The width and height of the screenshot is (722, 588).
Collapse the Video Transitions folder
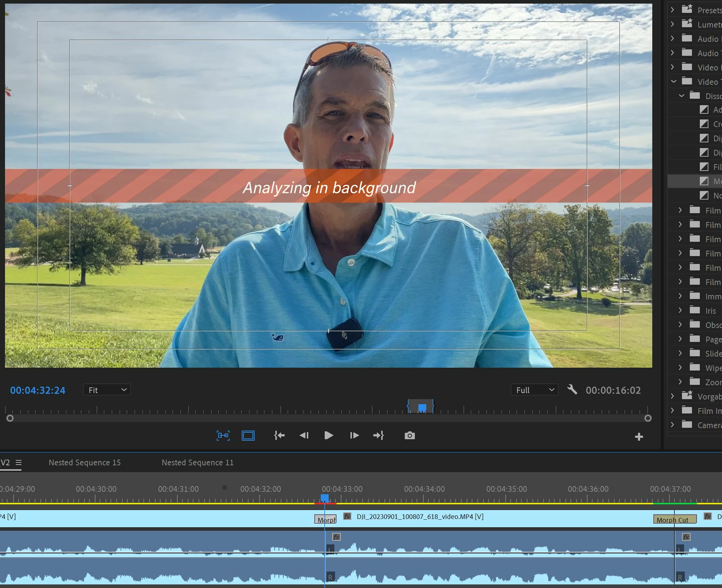coord(674,82)
